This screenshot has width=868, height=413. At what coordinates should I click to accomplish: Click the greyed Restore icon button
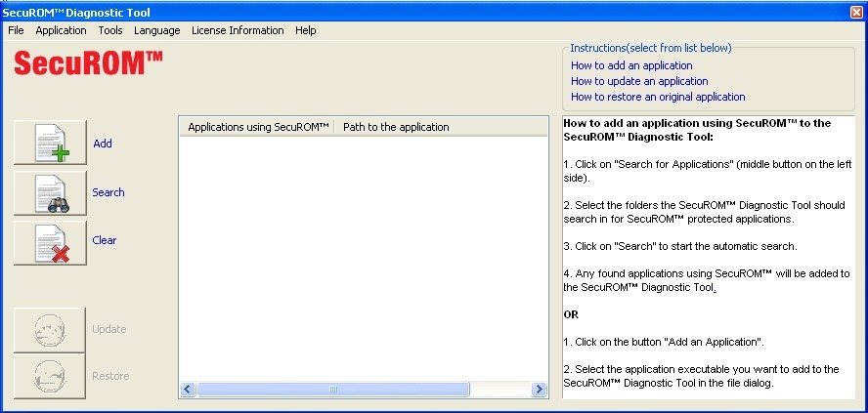click(x=50, y=377)
